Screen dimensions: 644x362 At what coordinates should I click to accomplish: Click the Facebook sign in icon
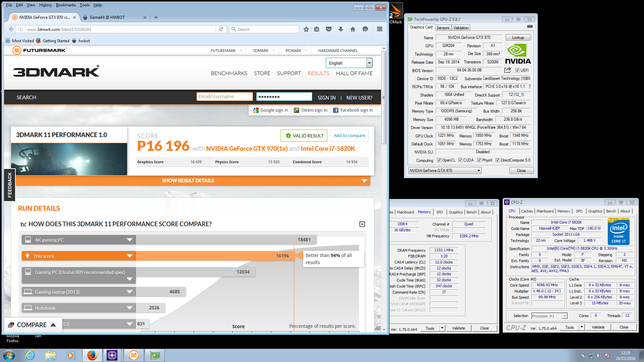point(336,110)
